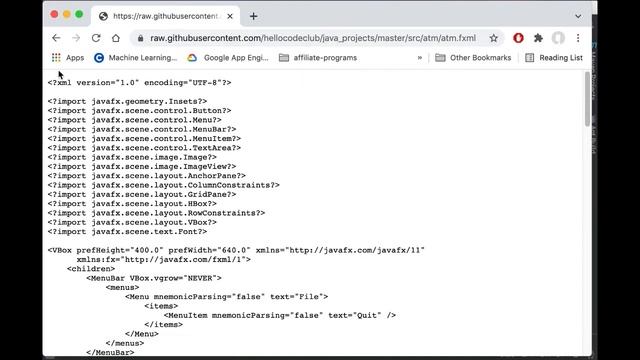
Task: Click the javafx.scene.layout.HBox import line
Action: 132,204
